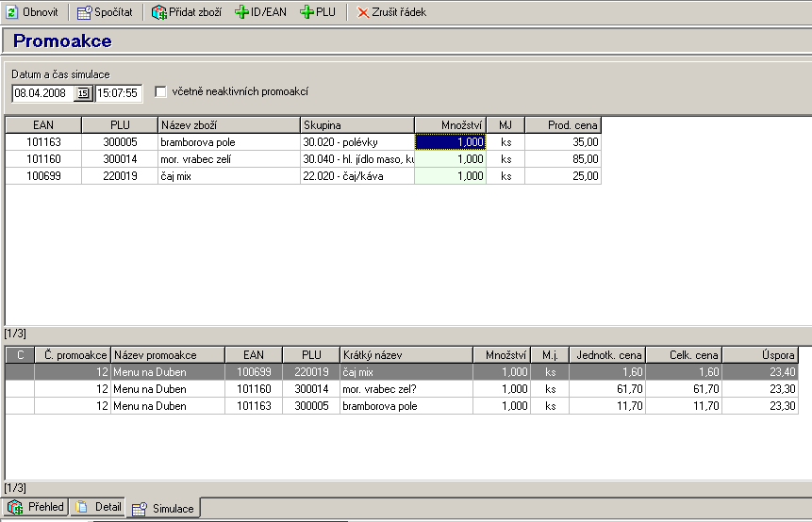Click price cell 35,00
The image size is (812, 522).
click(x=563, y=141)
